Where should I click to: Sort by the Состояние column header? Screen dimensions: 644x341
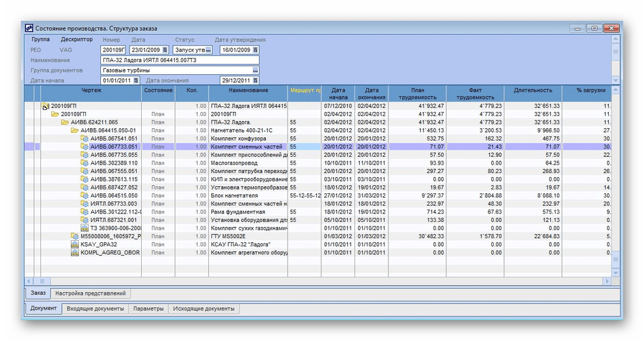tap(158, 94)
